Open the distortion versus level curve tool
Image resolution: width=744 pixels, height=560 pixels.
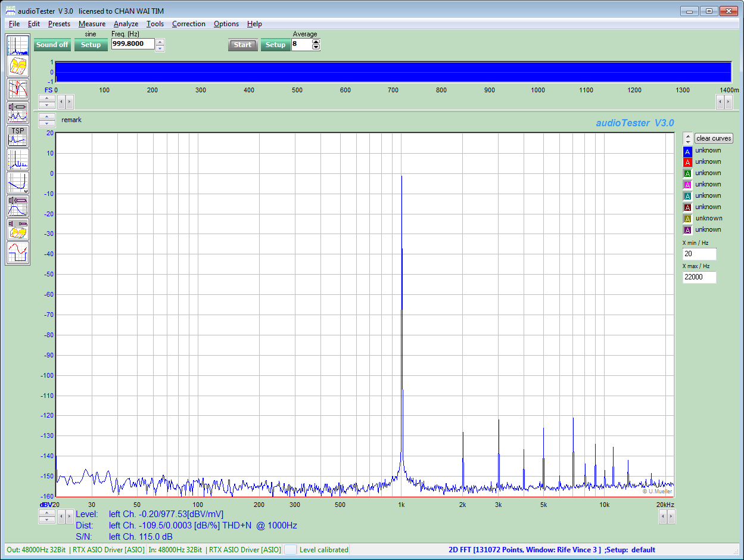(18, 182)
